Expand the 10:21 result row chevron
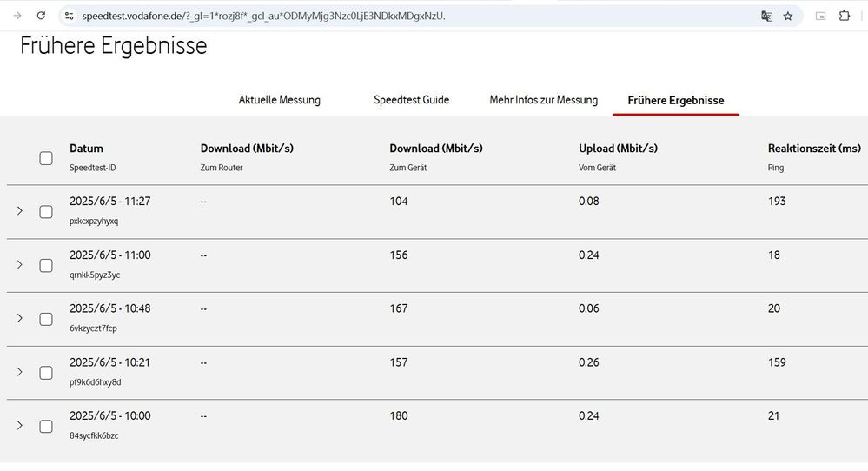 pos(20,372)
